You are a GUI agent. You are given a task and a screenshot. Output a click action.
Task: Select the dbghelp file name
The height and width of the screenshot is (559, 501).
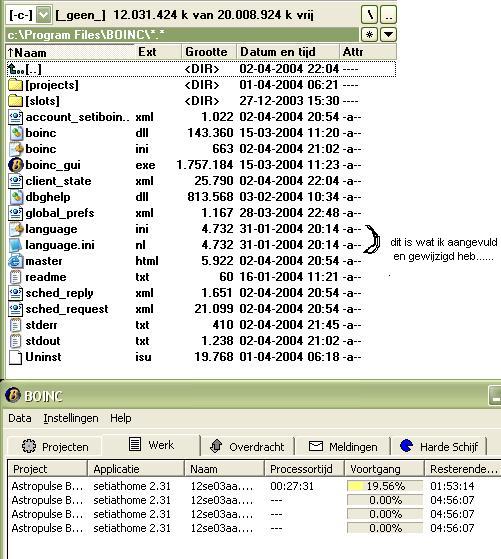pos(48,197)
